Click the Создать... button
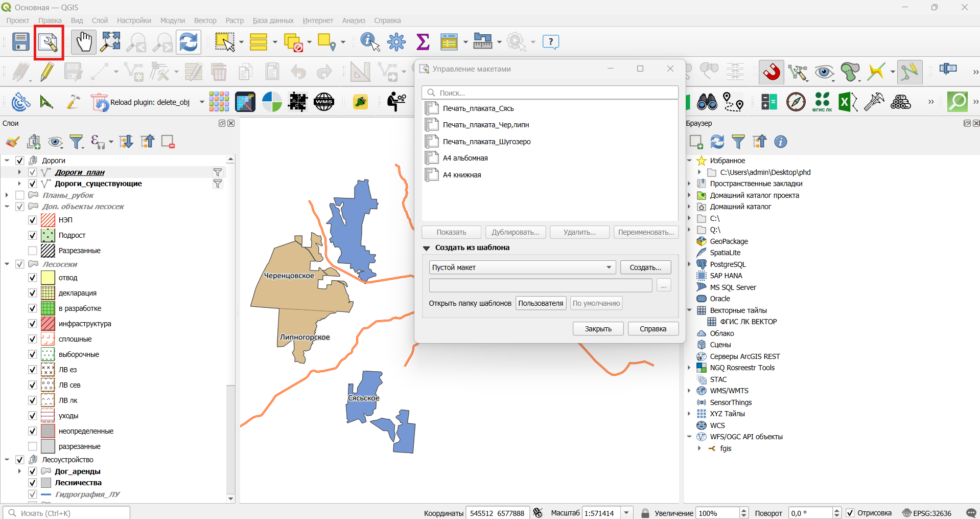 pos(645,267)
